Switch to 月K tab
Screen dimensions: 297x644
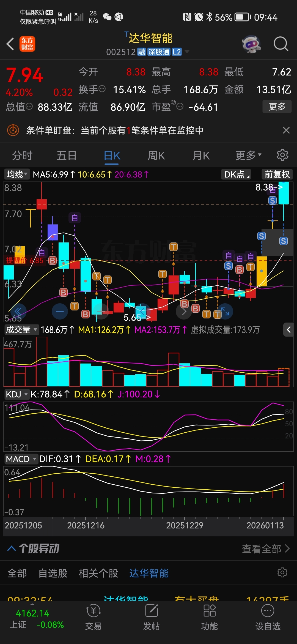pyautogui.click(x=201, y=155)
